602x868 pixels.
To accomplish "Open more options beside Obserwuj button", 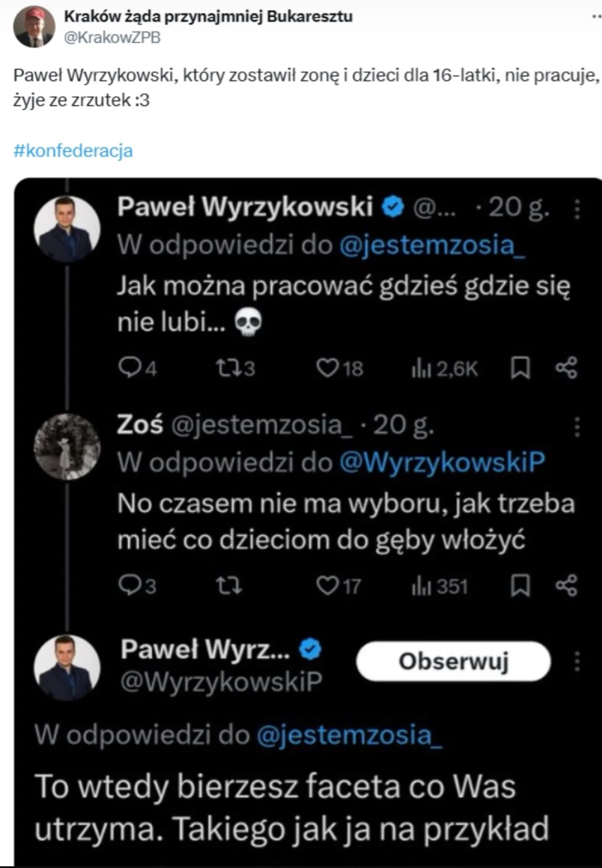I will click(577, 662).
